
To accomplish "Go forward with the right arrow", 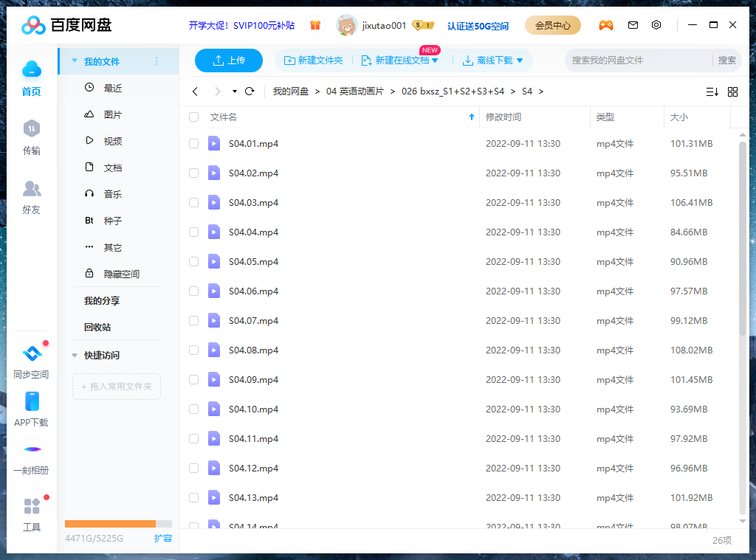I will (x=218, y=91).
